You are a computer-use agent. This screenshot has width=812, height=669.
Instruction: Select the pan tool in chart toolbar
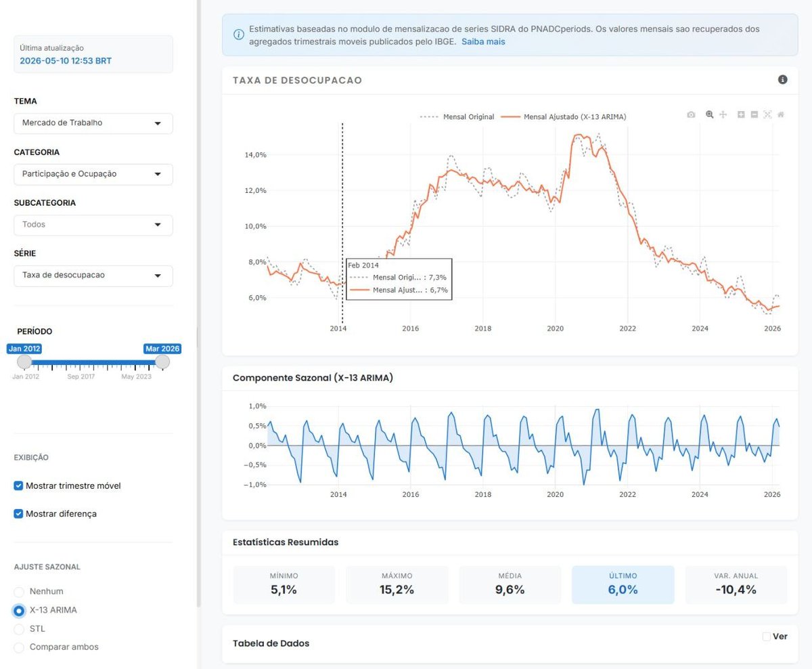coord(723,115)
